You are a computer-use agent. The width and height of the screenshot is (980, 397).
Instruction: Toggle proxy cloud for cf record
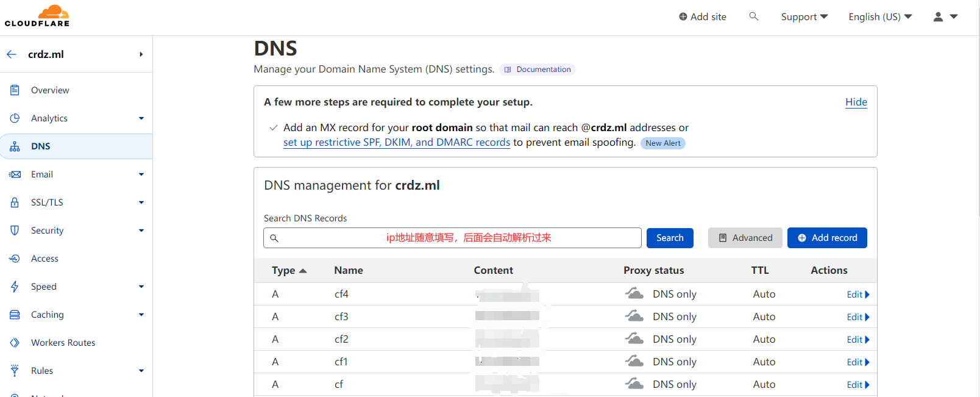[634, 384]
